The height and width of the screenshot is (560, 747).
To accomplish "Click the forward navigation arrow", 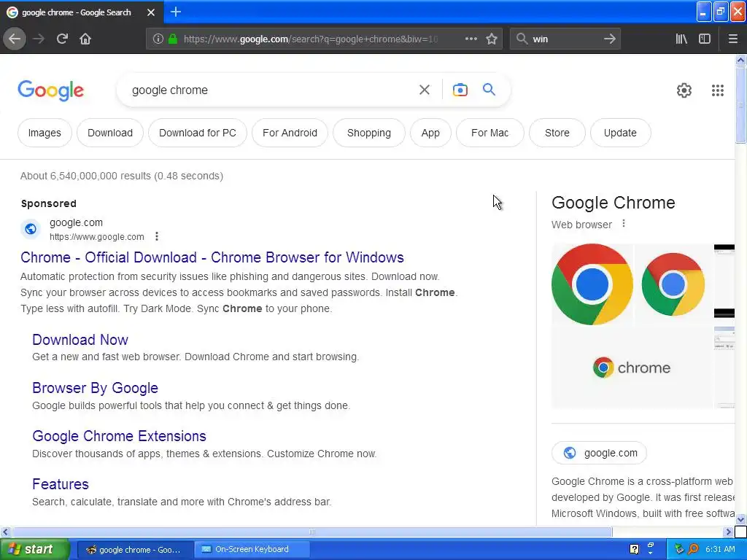I will tap(39, 39).
